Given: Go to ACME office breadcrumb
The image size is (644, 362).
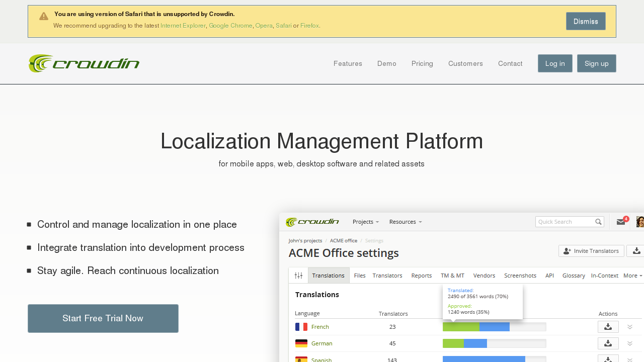Looking at the screenshot, I should click(344, 240).
